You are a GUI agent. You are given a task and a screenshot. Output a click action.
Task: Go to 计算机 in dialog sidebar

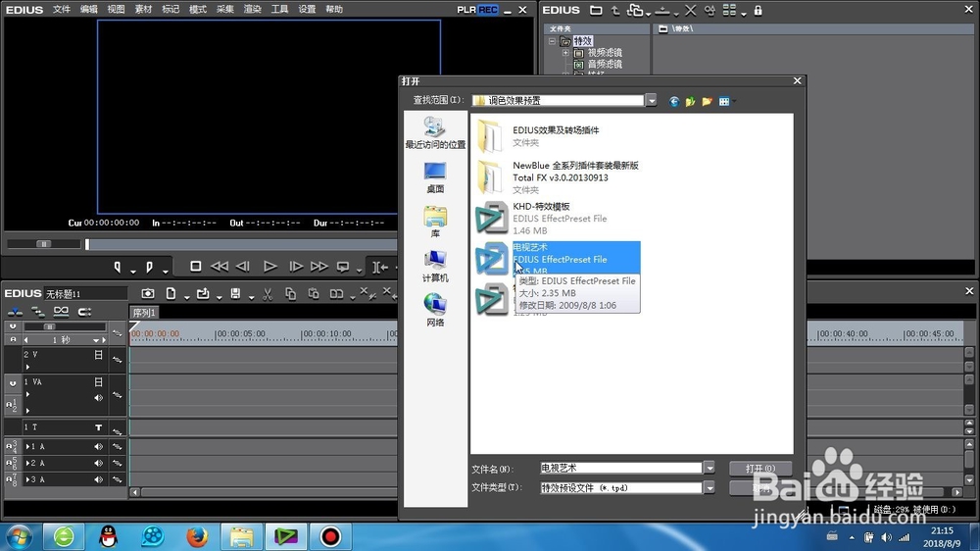(x=435, y=267)
